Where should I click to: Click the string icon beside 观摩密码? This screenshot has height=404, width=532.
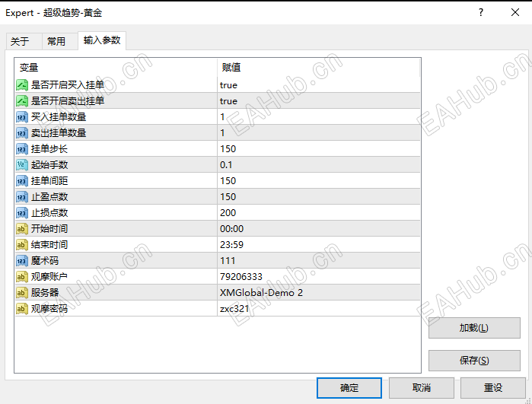tap(22, 308)
